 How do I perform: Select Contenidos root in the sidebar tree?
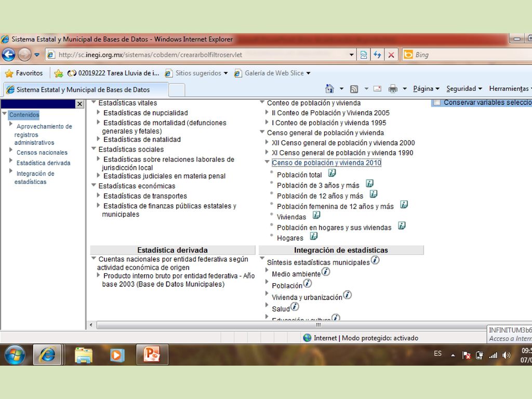click(x=24, y=115)
